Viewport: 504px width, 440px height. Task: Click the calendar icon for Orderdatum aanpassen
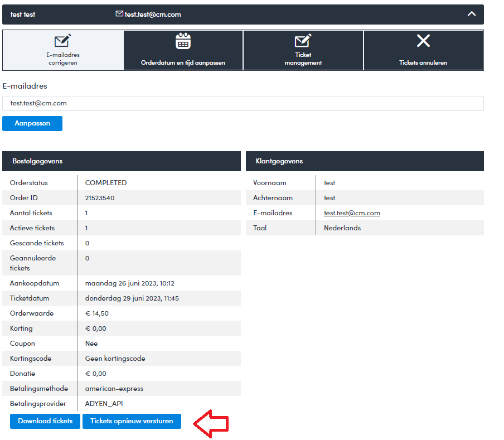(183, 41)
